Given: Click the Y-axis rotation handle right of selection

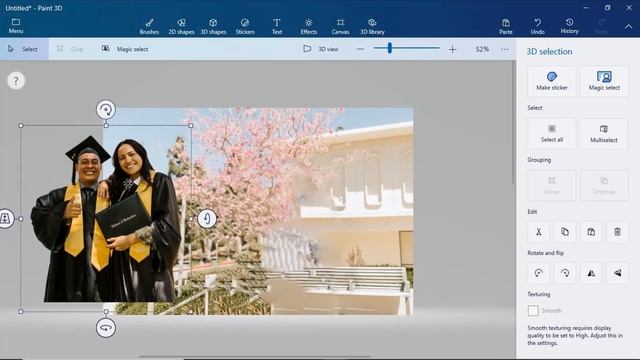Looking at the screenshot, I should (x=207, y=219).
